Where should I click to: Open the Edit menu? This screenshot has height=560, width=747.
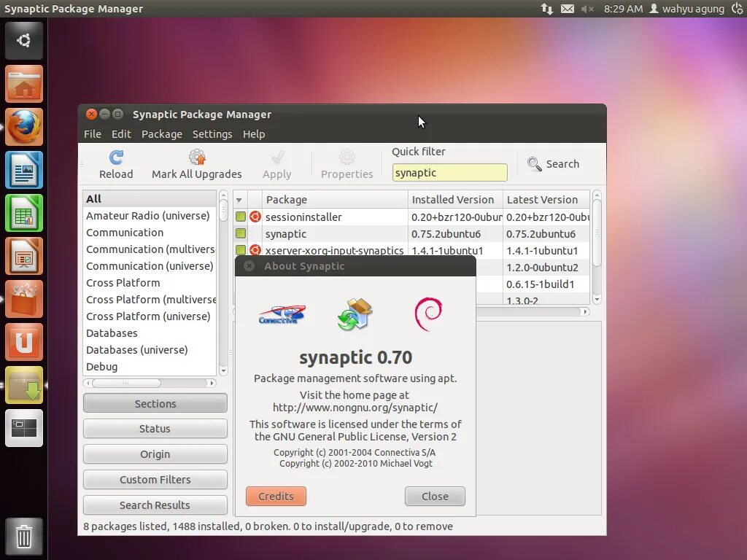[x=121, y=134]
